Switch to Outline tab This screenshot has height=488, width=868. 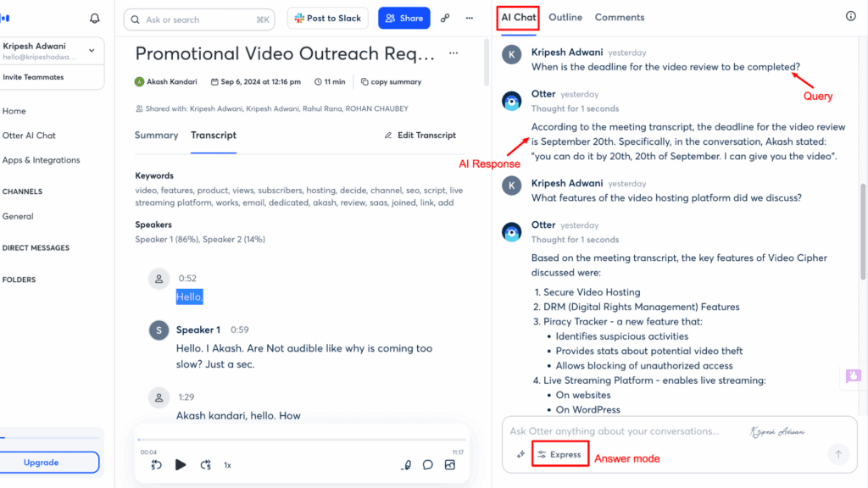565,17
